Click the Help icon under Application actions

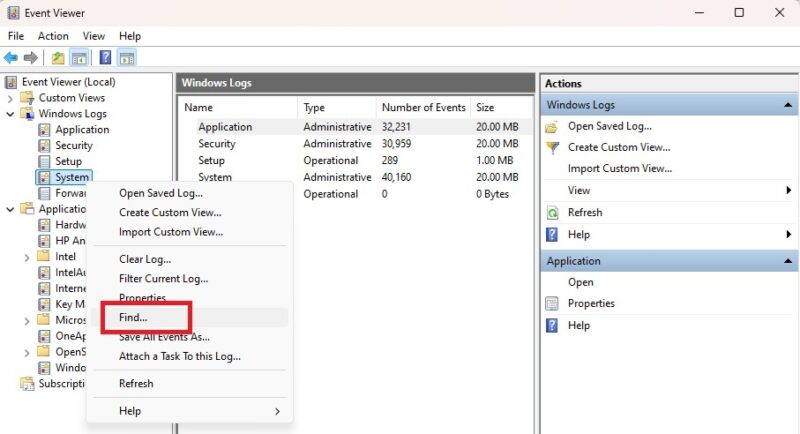[x=552, y=325]
